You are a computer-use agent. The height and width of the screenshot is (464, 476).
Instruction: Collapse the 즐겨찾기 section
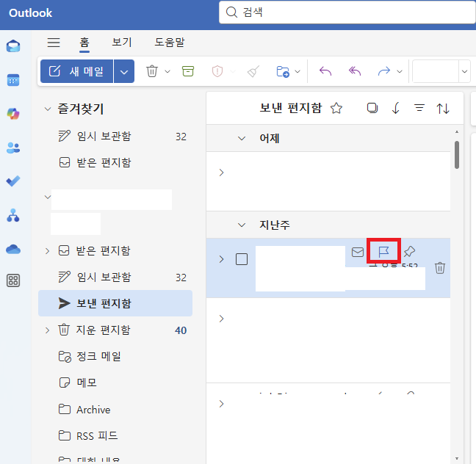48,109
